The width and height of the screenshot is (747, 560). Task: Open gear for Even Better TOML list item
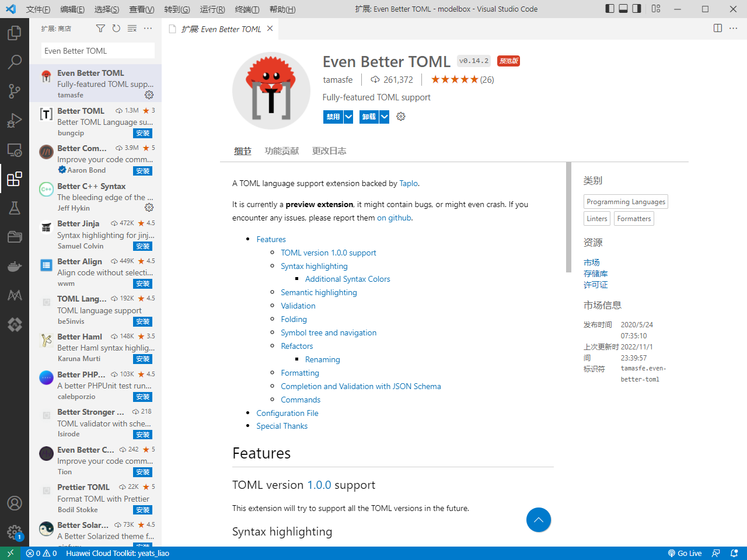(x=149, y=95)
